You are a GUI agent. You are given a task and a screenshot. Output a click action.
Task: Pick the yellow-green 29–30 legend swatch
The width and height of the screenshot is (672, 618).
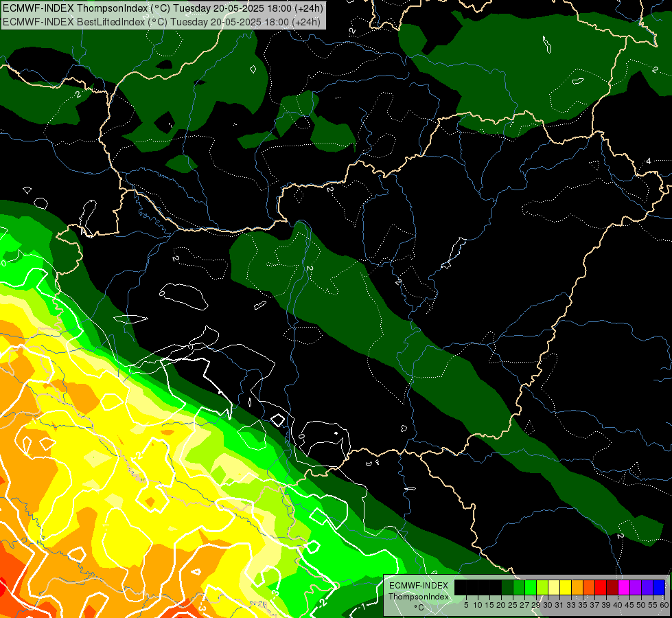pos(542,587)
